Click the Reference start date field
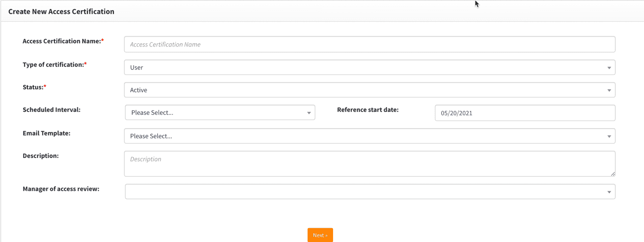The width and height of the screenshot is (644, 242). [x=525, y=113]
